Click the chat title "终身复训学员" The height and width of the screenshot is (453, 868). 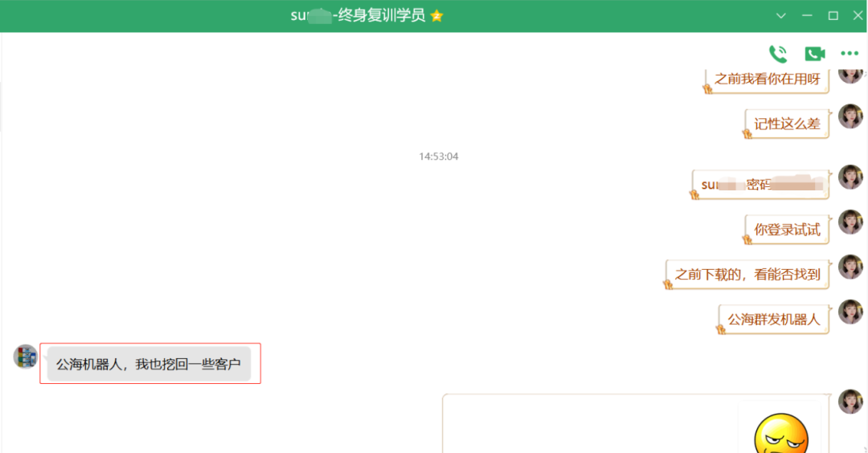tap(382, 15)
